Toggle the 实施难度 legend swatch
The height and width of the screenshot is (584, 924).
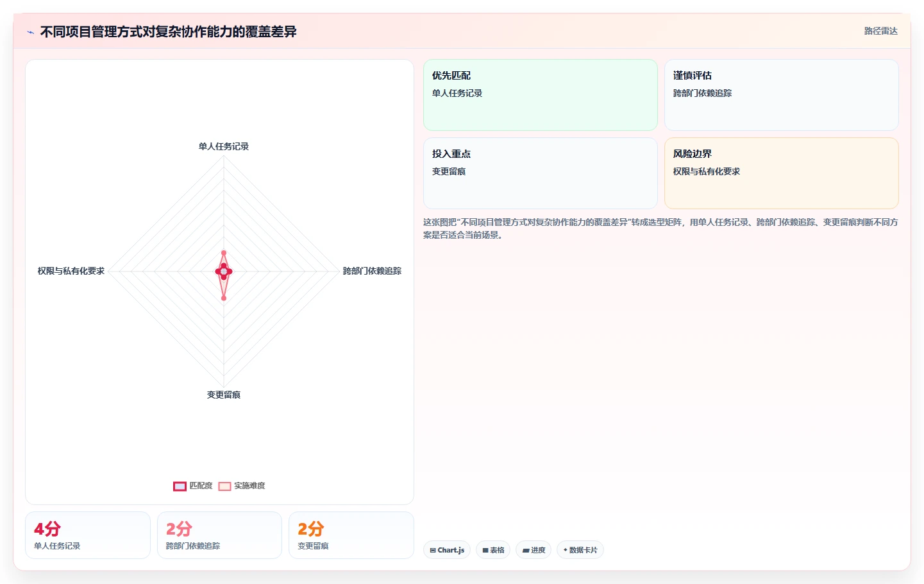point(224,486)
